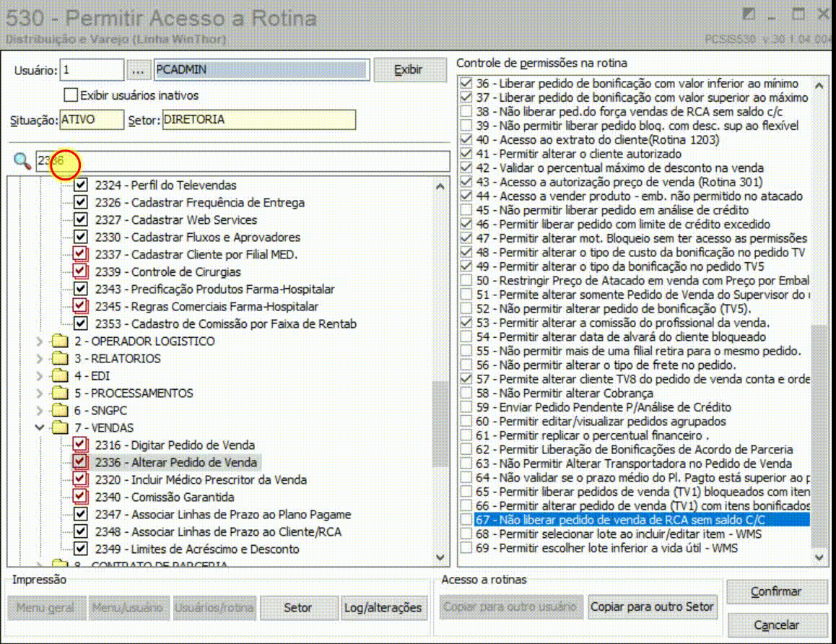Expand the 6 - SNGPC node

40,411
